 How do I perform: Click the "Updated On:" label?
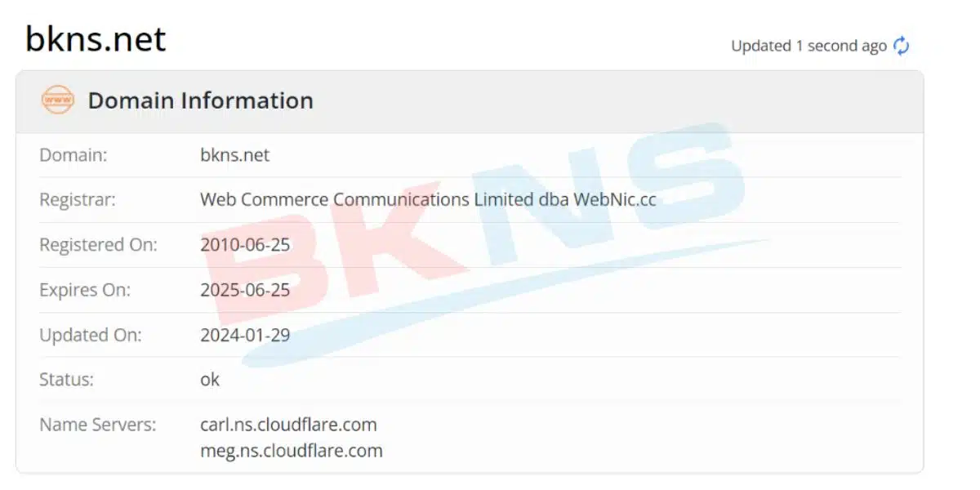(x=90, y=335)
